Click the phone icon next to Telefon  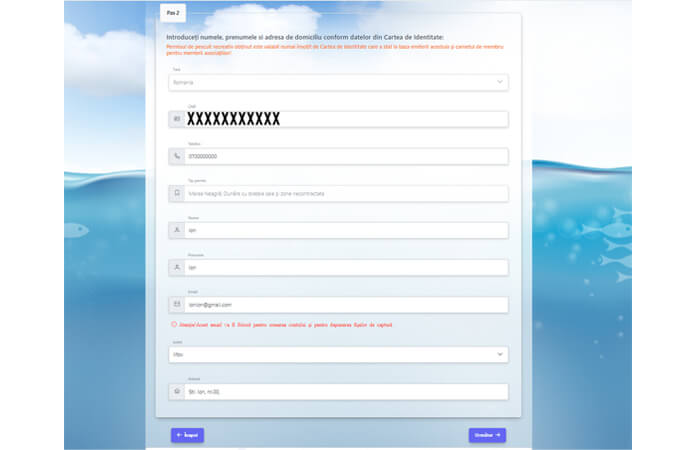tap(177, 156)
